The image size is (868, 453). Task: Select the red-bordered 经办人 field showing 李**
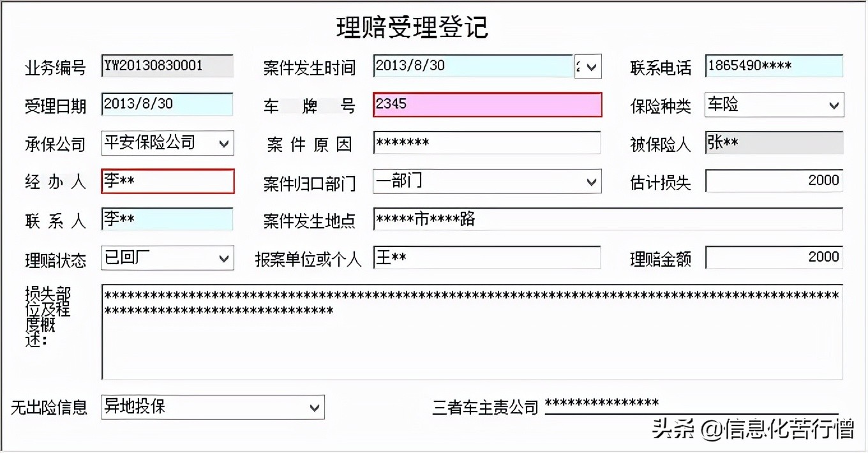[167, 181]
